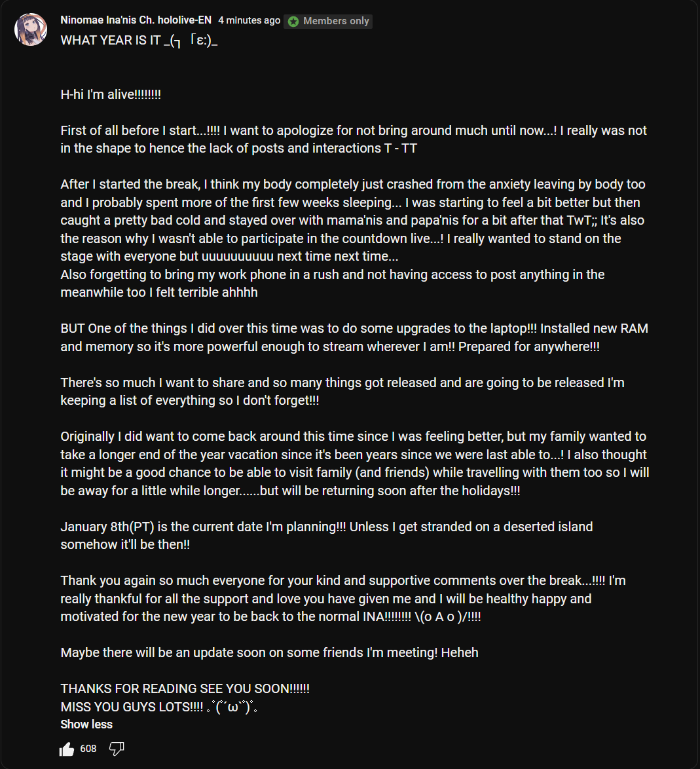Image resolution: width=700 pixels, height=769 pixels.
Task: Click the Members only badge
Action: [328, 21]
